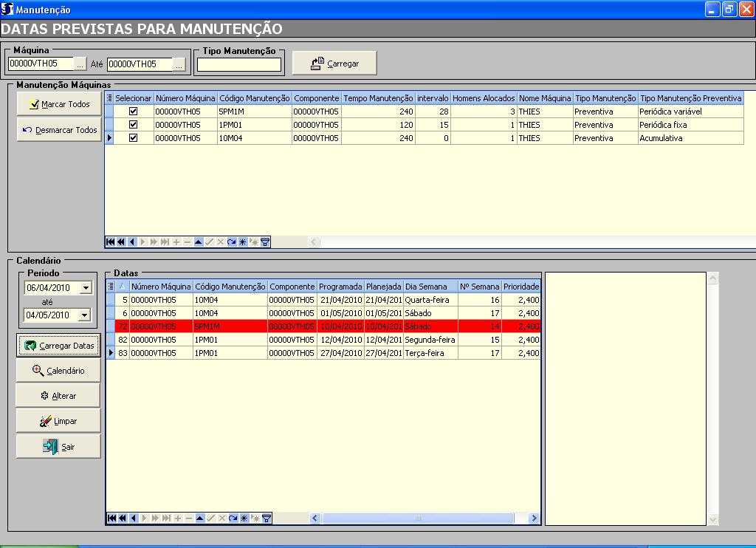The width and height of the screenshot is (756, 548).
Task: Open lookup button beside first Máquina field
Action: pyautogui.click(x=80, y=64)
